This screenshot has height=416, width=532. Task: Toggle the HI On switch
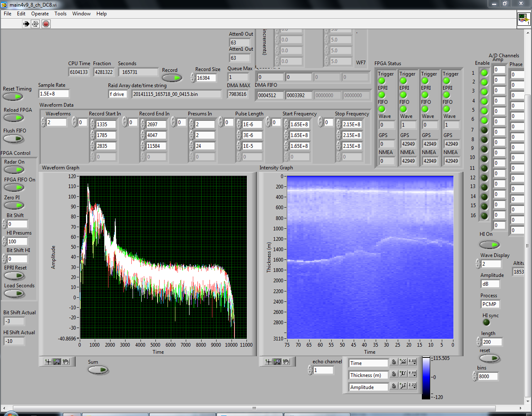489,245
